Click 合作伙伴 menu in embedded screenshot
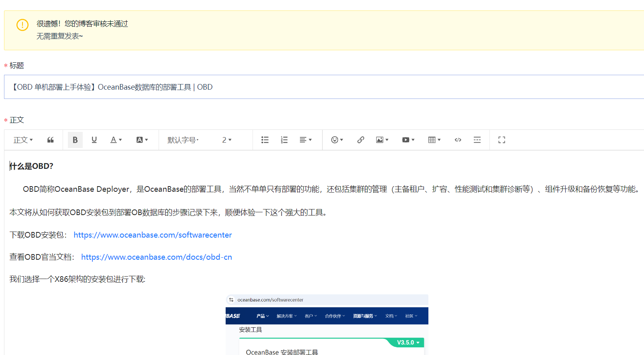Viewport: 644px width, 355px height. pos(335,316)
